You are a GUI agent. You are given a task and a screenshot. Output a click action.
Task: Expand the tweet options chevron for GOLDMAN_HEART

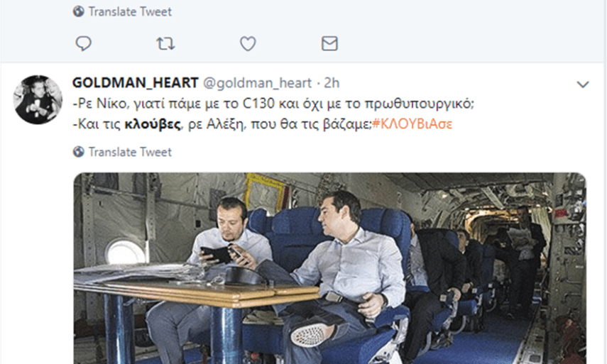click(x=583, y=84)
